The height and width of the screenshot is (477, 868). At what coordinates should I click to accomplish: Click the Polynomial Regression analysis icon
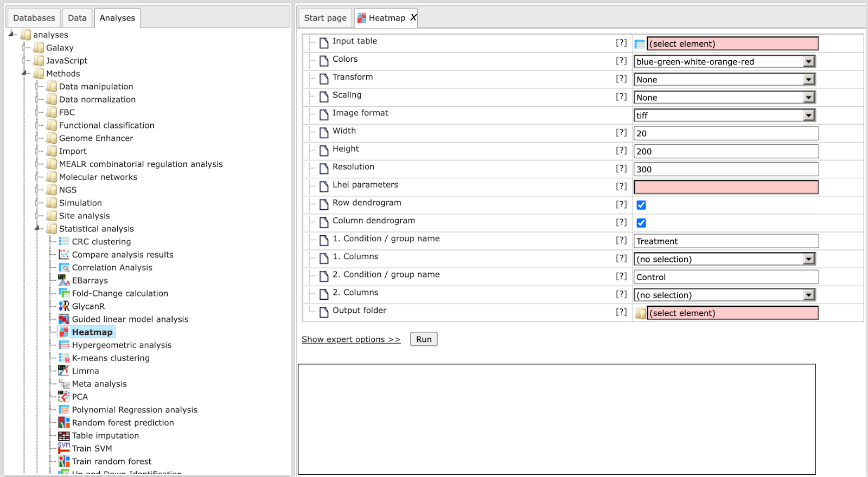pos(64,410)
